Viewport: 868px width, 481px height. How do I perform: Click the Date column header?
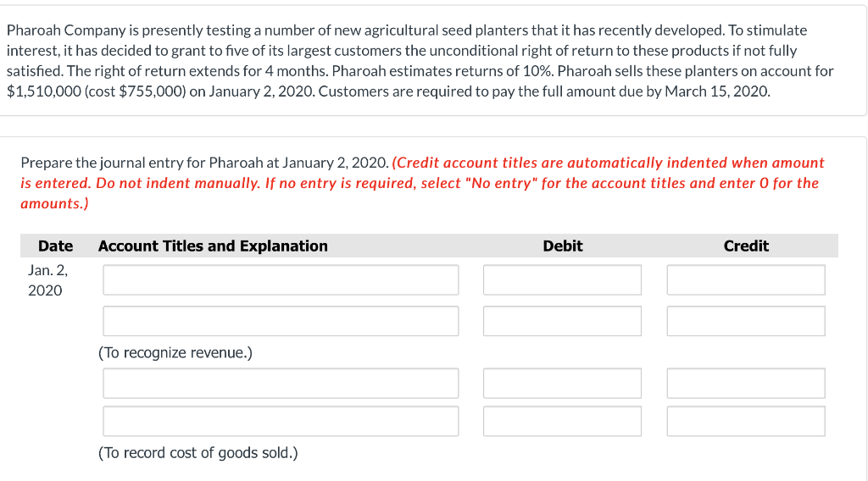[x=55, y=246]
